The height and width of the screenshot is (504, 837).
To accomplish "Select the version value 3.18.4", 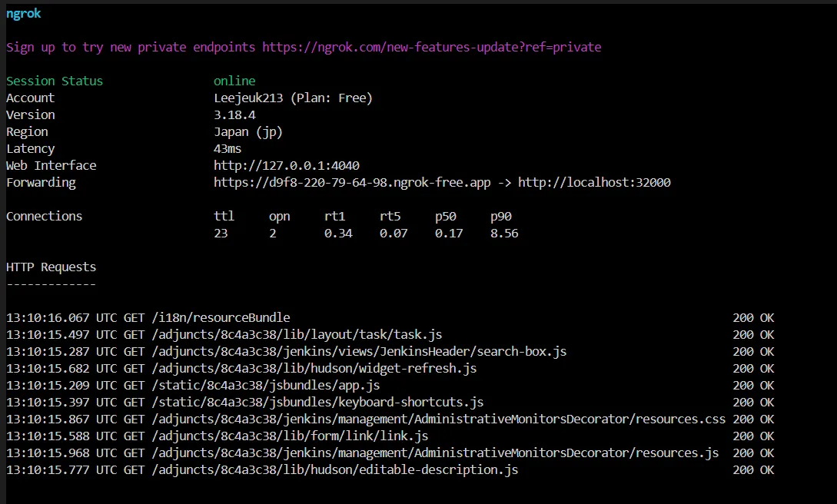I will click(x=234, y=115).
